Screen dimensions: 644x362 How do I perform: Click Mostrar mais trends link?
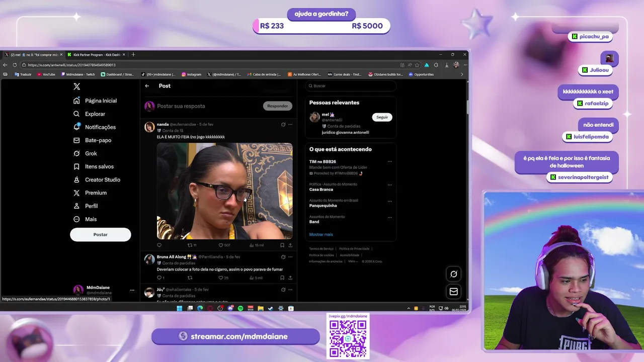click(321, 234)
